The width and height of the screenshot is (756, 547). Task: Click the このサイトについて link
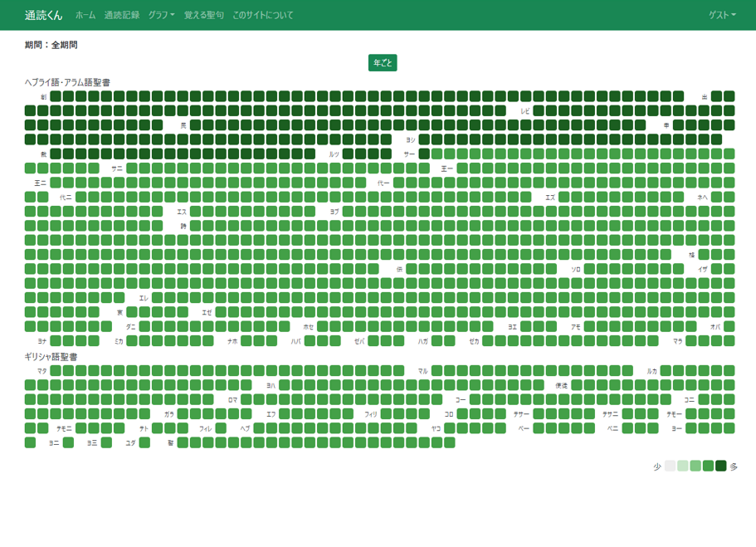click(x=262, y=15)
